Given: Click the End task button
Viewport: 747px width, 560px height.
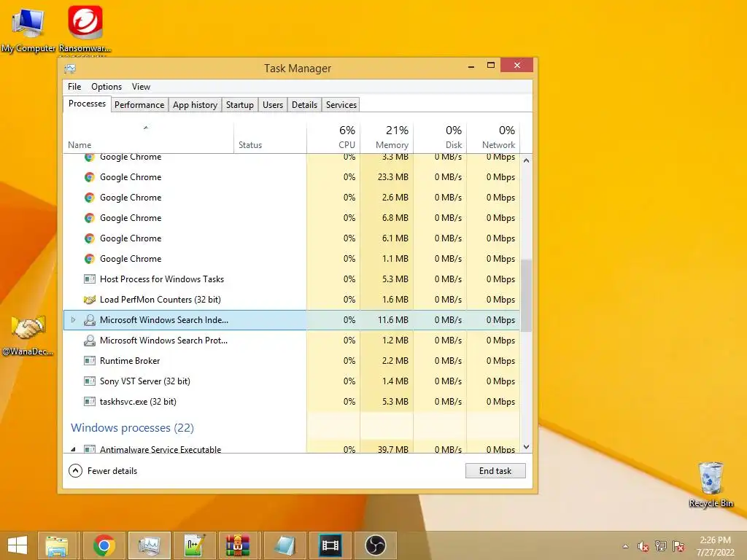Looking at the screenshot, I should coord(495,471).
